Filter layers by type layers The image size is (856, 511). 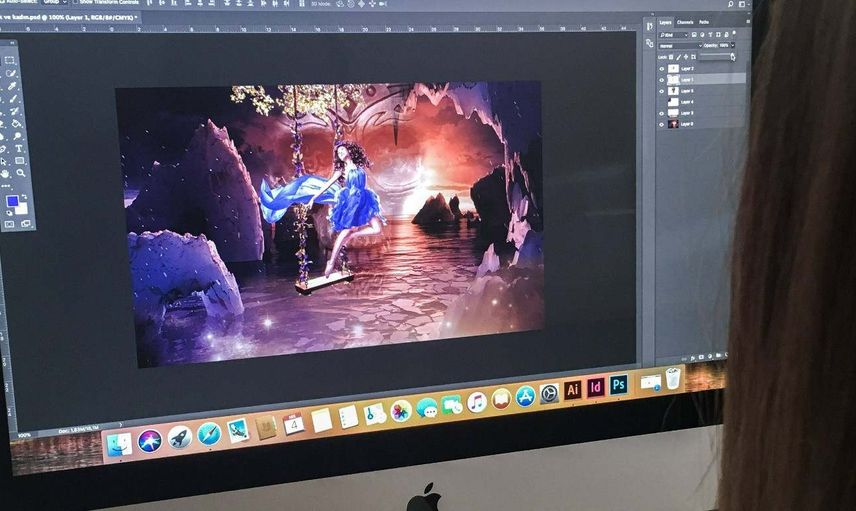click(x=710, y=34)
